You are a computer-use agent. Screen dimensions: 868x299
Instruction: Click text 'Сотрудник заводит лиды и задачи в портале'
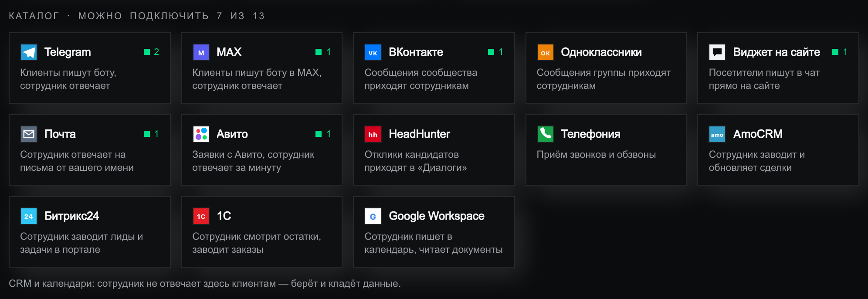pos(81,243)
